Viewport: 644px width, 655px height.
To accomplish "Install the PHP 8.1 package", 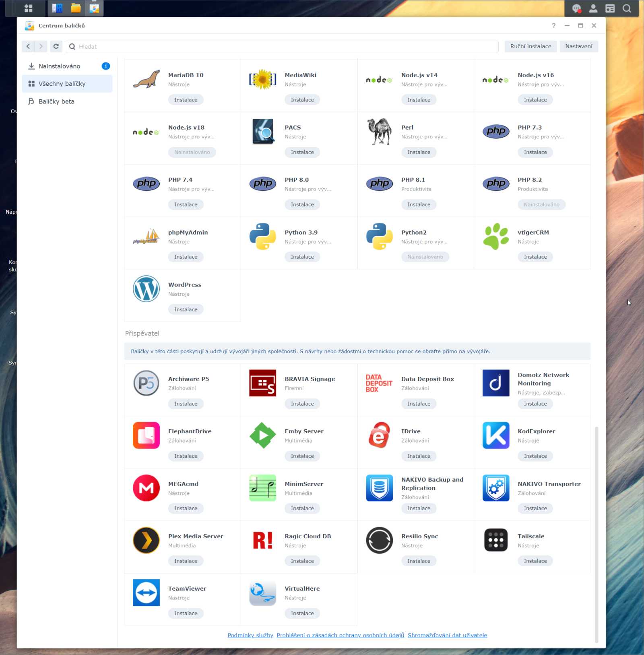I will [419, 204].
